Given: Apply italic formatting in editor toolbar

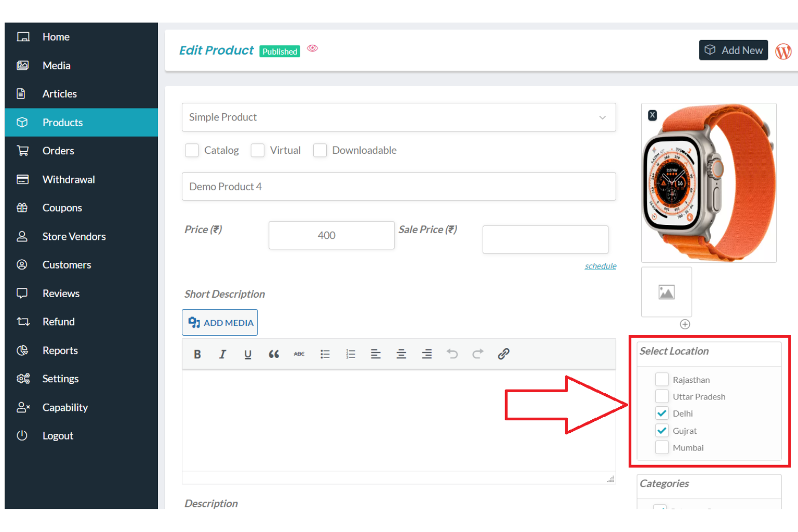Looking at the screenshot, I should [x=222, y=354].
